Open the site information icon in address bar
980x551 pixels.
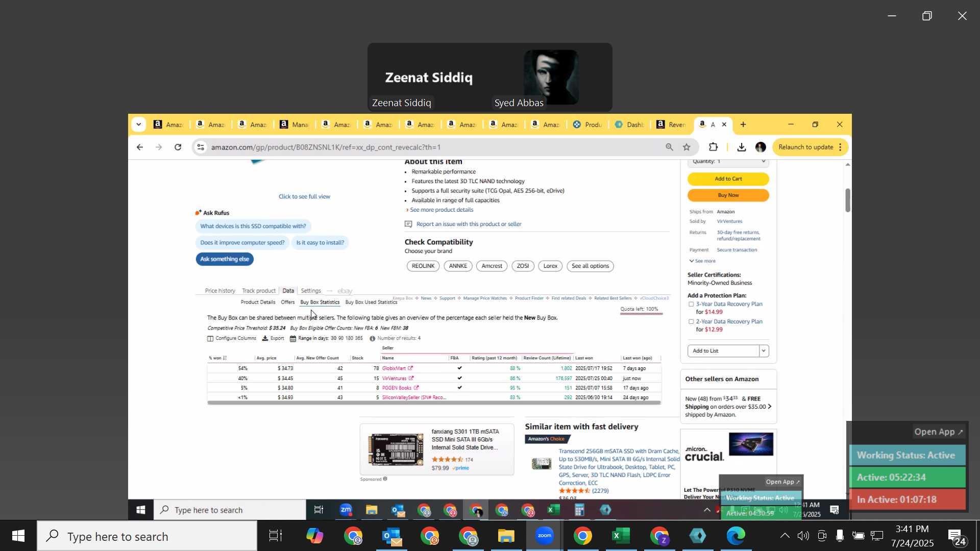[x=201, y=147]
